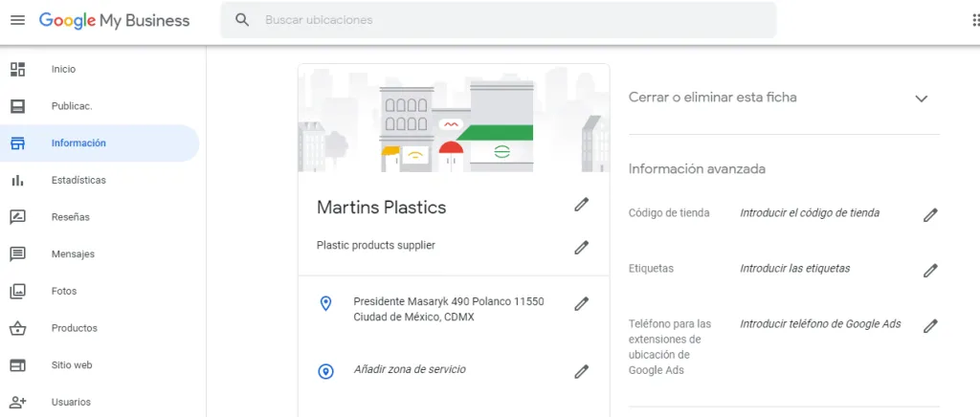Go to Inicio in sidebar
The height and width of the screenshot is (417, 980).
click(x=63, y=69)
